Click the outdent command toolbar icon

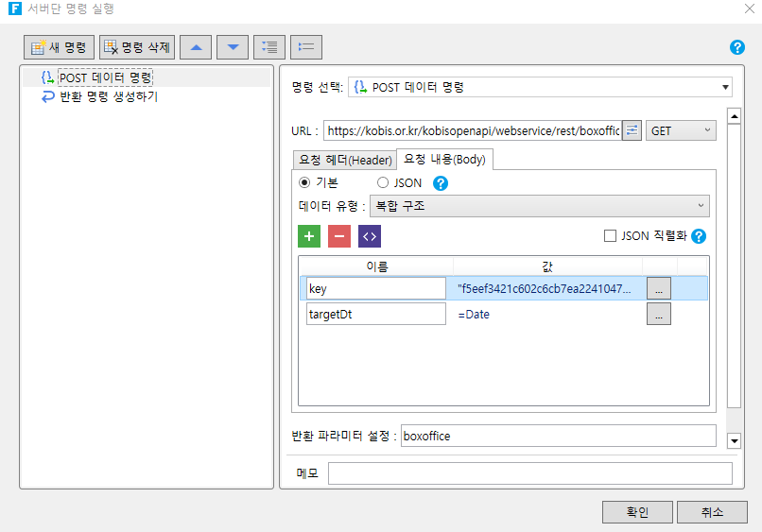point(306,46)
